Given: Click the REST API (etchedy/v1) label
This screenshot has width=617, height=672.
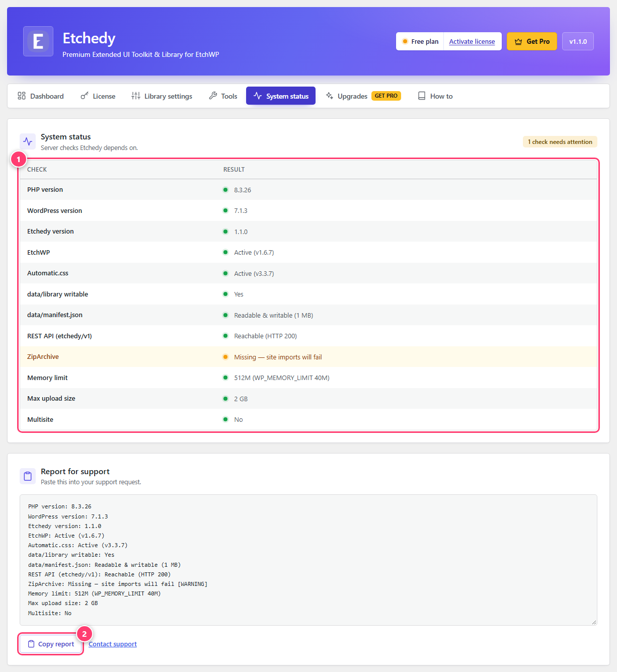Looking at the screenshot, I should [x=59, y=336].
